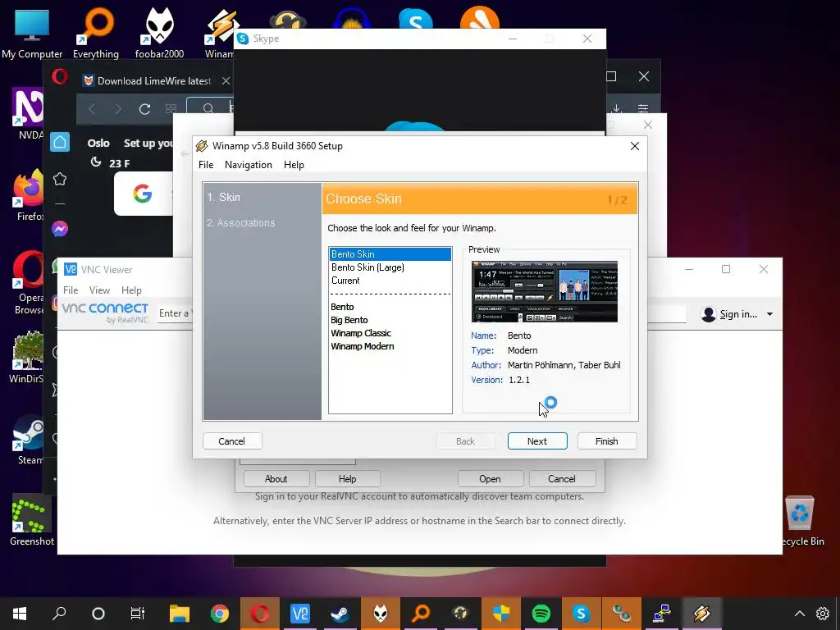
Task: Switch to VNC Viewer on the taskbar
Action: pos(300,614)
